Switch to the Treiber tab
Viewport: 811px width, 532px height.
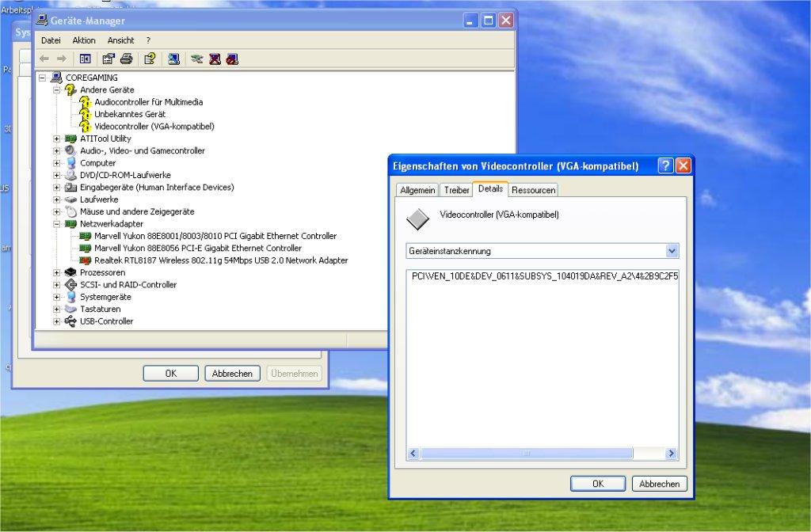(x=457, y=190)
